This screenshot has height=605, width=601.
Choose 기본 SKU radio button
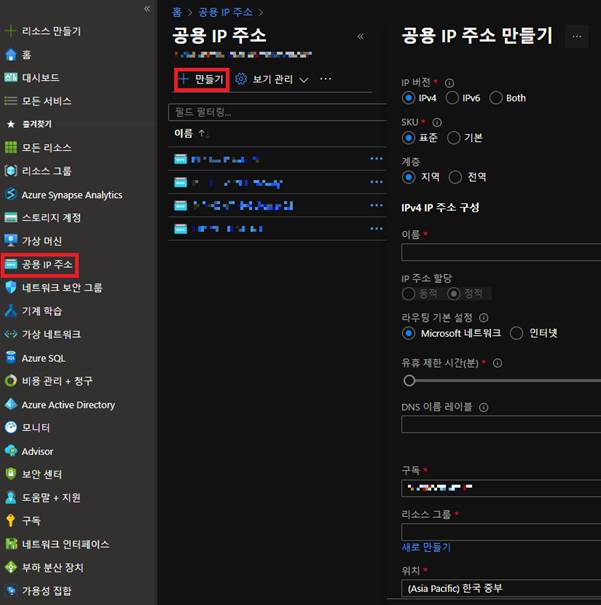point(454,138)
